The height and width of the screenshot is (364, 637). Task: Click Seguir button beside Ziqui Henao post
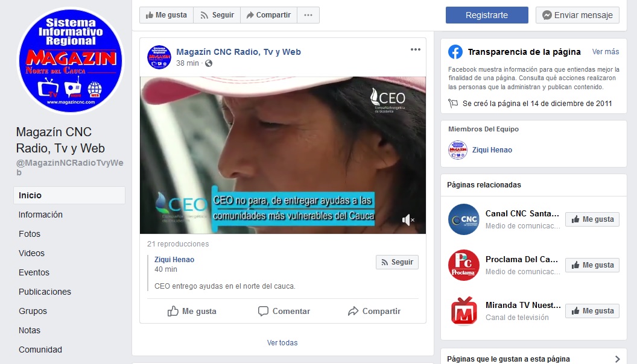pos(397,262)
